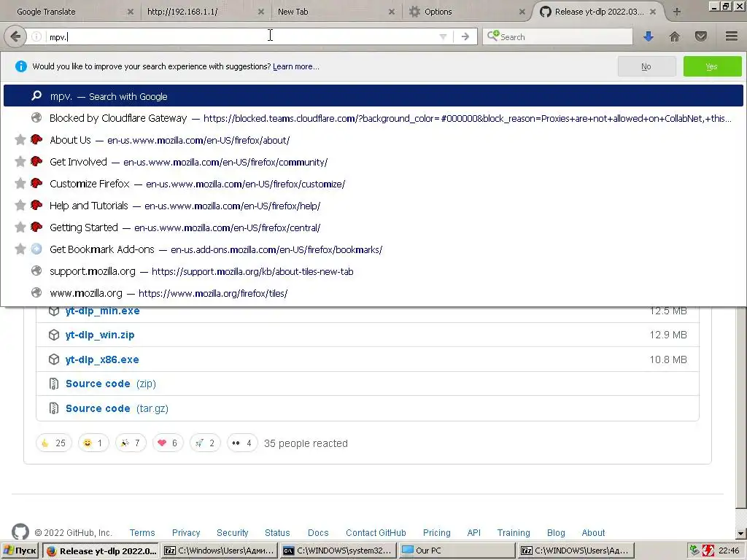Open the Pocket toolbar icon
This screenshot has height=560, width=747.
(701, 36)
